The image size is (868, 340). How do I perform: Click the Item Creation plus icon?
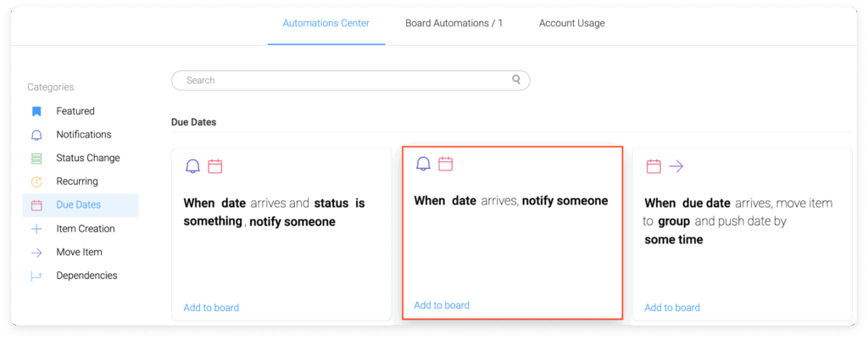36,229
